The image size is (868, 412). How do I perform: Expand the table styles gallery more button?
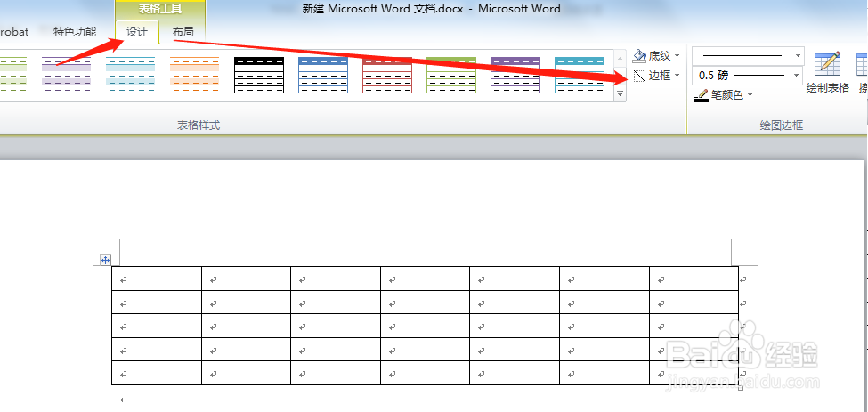(x=621, y=95)
